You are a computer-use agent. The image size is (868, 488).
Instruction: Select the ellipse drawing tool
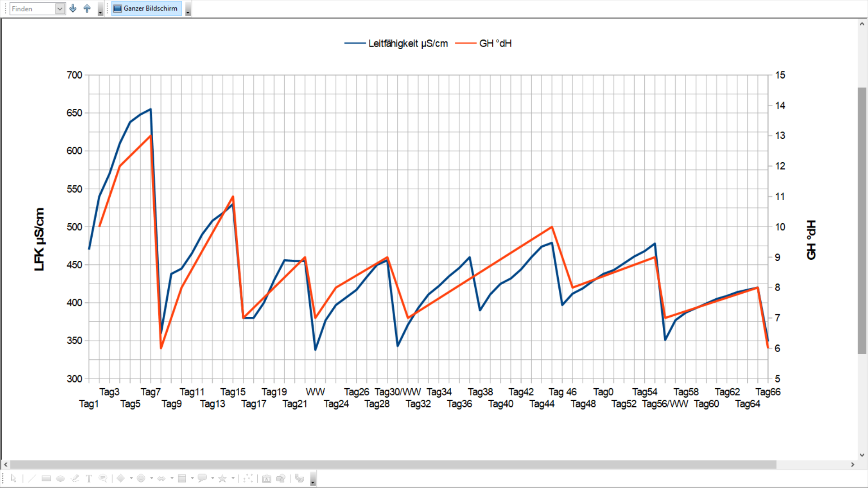[x=61, y=479]
